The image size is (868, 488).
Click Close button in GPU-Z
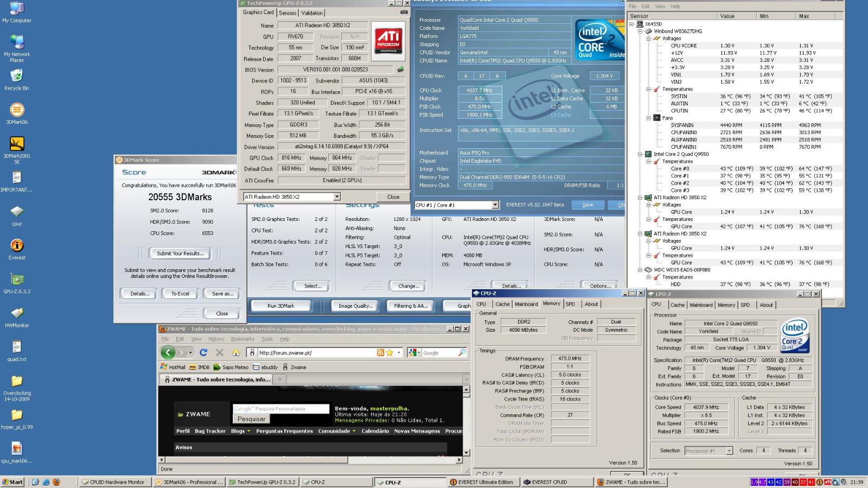click(x=393, y=197)
